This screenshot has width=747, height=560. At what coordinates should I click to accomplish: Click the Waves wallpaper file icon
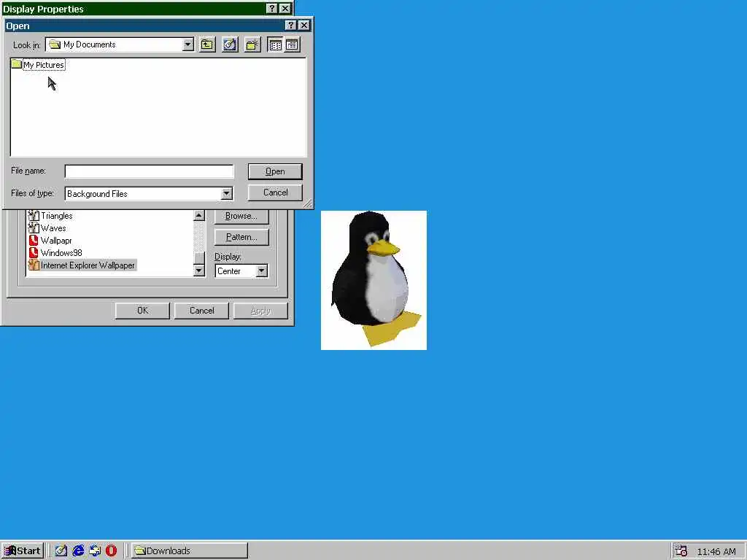coord(34,228)
